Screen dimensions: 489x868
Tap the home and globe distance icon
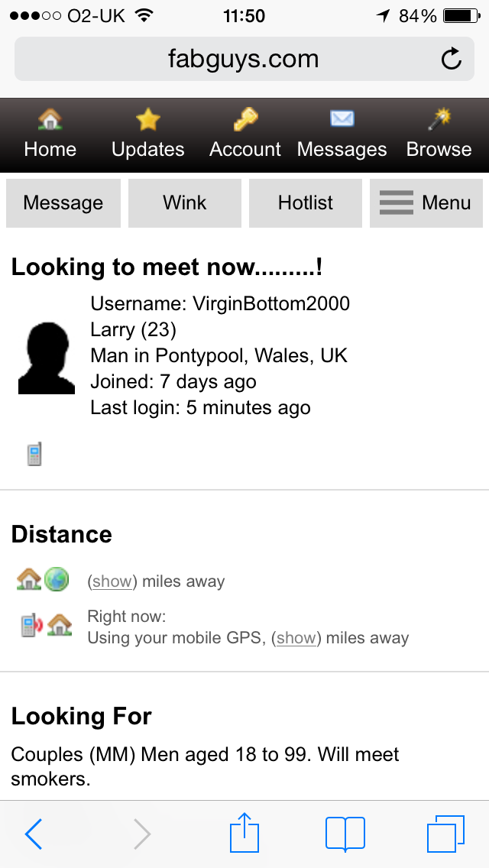click(x=43, y=580)
